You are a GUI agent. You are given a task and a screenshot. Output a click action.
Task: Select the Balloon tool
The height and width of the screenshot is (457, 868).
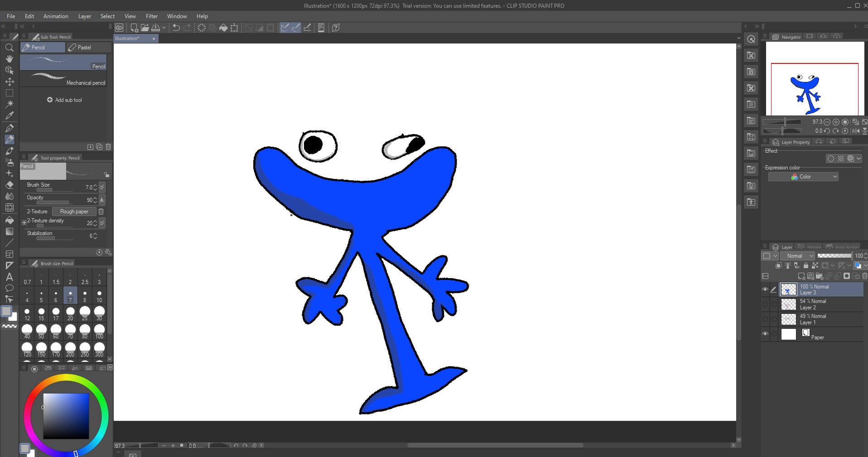pos(9,288)
